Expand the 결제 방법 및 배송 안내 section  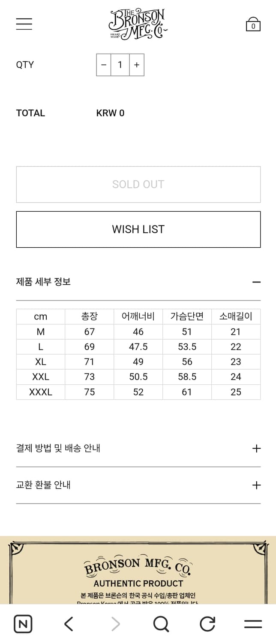click(256, 448)
